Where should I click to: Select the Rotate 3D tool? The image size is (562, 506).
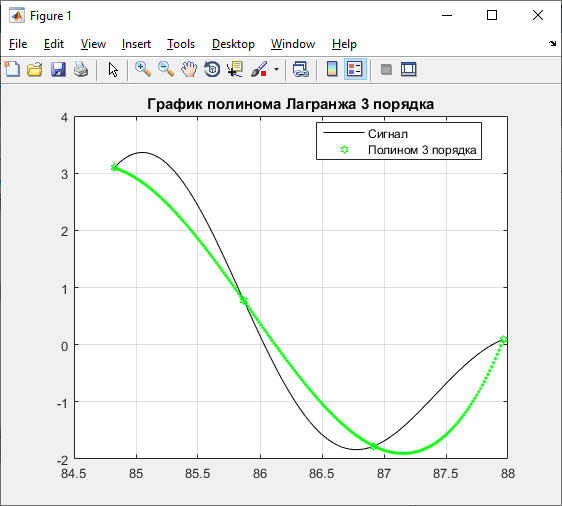(x=212, y=69)
